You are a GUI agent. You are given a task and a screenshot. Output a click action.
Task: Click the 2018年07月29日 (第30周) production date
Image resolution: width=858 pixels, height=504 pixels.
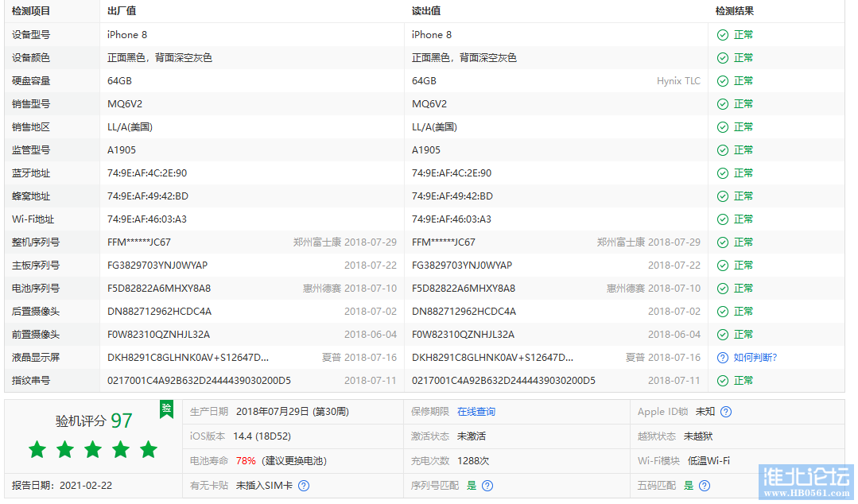(x=293, y=412)
